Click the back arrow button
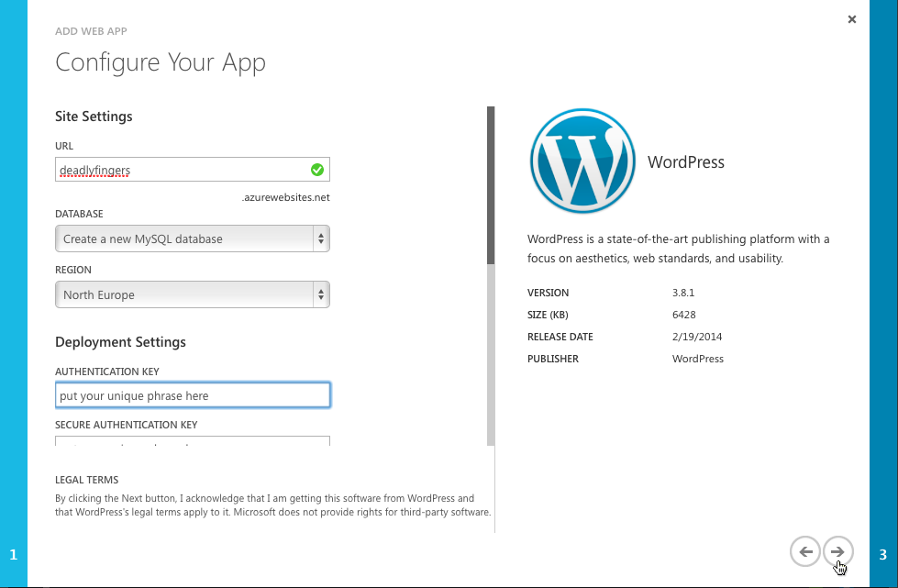 click(x=804, y=551)
